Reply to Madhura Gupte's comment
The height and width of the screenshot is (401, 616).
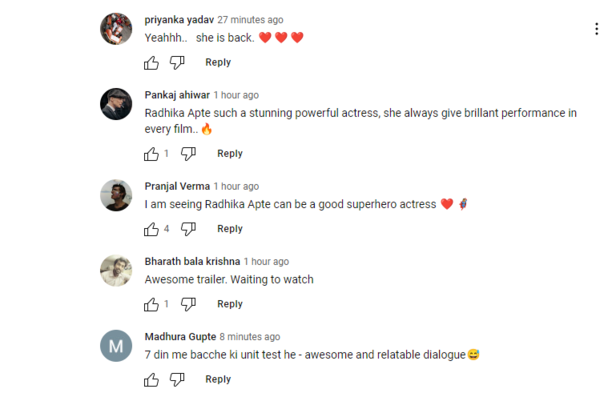pyautogui.click(x=218, y=380)
